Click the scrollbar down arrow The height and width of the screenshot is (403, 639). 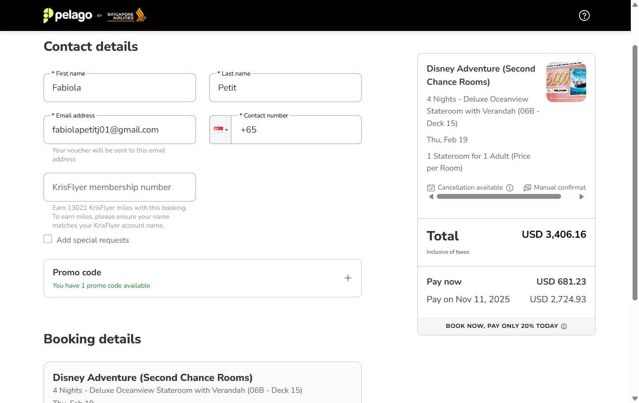tap(635, 398)
